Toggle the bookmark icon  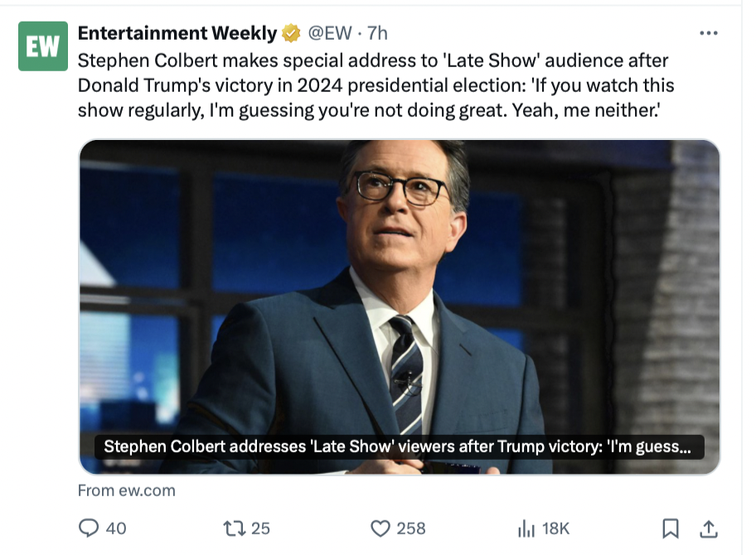(x=671, y=528)
